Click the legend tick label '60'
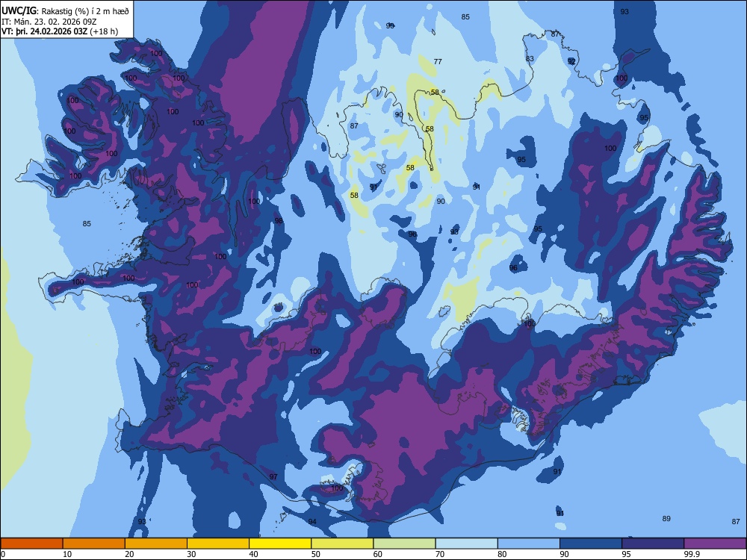 click(378, 554)
